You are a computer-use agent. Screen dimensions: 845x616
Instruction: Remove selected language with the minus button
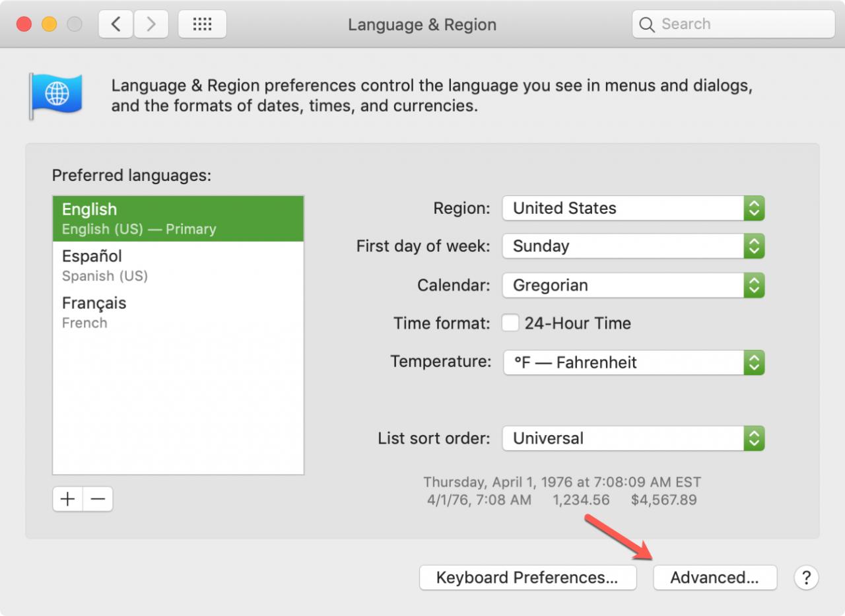coord(98,499)
